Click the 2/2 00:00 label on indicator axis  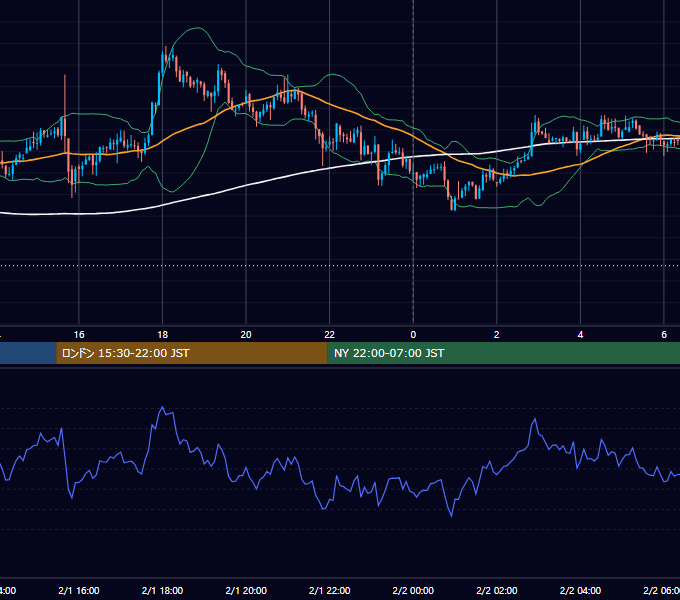(x=413, y=590)
